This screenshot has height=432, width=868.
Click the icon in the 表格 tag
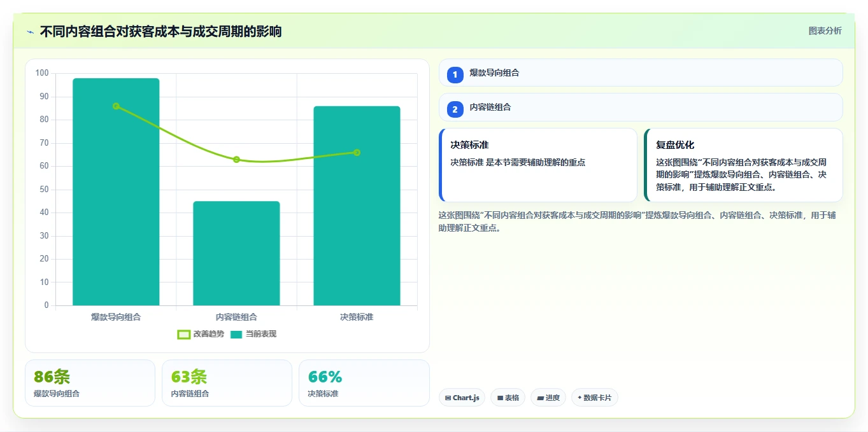point(500,398)
